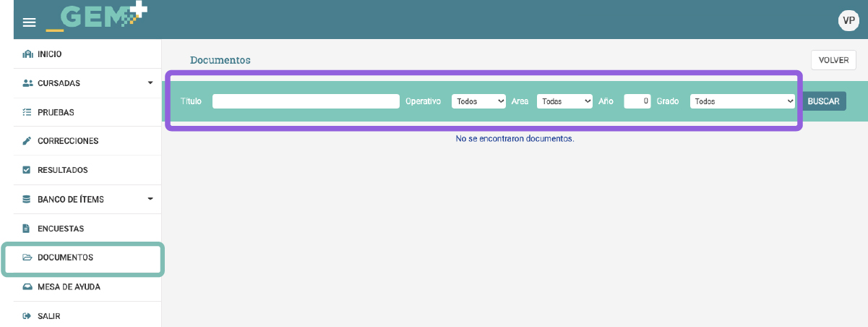This screenshot has height=327, width=868.
Task: Click the Mesa de Ayuda icon
Action: click(x=27, y=286)
